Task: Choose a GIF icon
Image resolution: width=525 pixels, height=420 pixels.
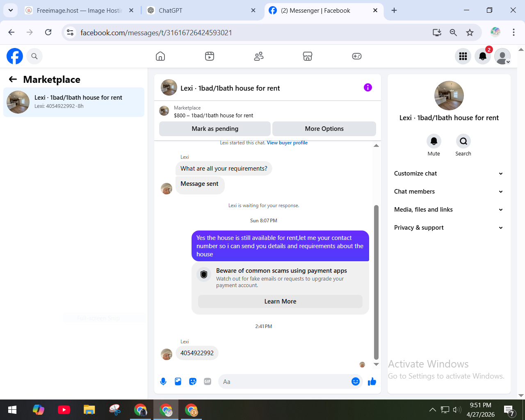Action: click(208, 381)
